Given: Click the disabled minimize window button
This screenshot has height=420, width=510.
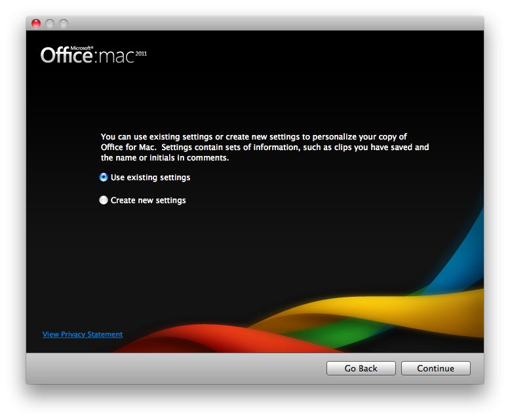Looking at the screenshot, I should coord(50,24).
